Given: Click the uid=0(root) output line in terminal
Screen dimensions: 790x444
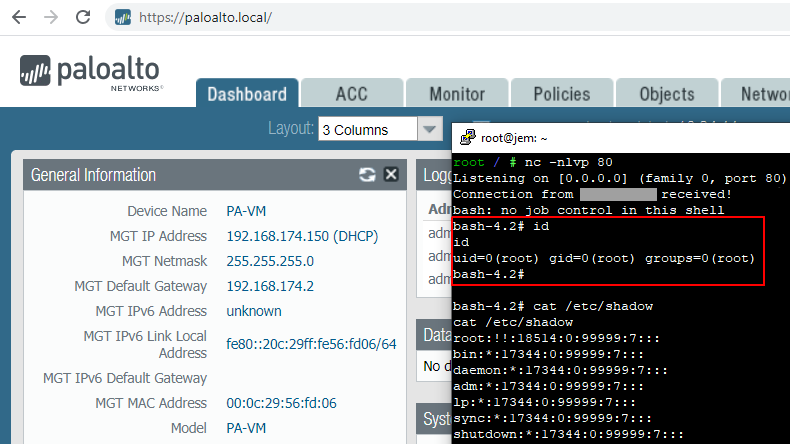Looking at the screenshot, I should point(604,259).
